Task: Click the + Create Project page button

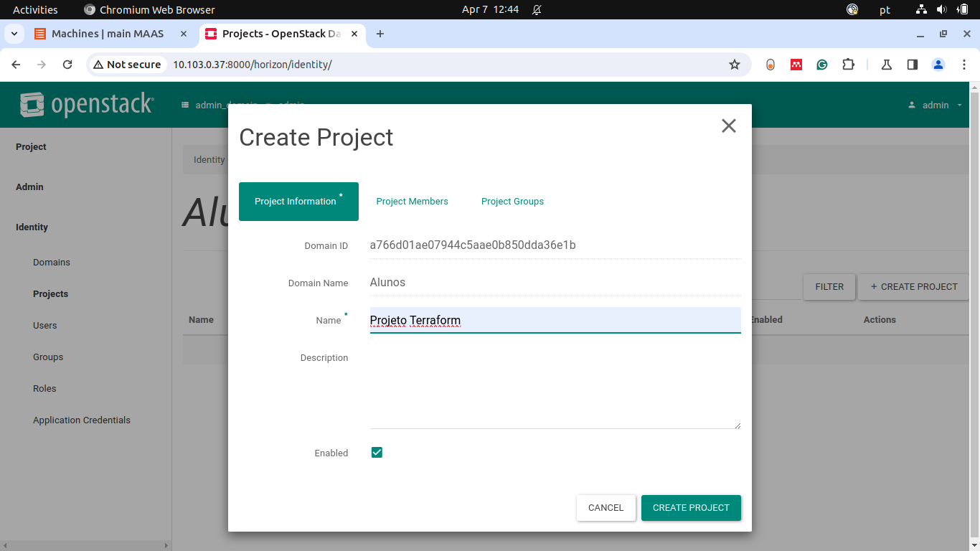Action: 913,286
